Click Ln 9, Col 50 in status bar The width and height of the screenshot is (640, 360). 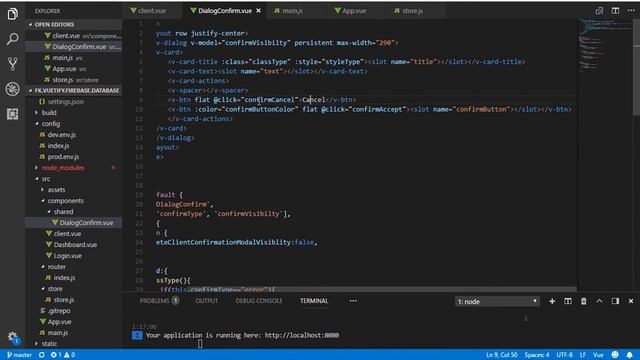click(x=502, y=355)
